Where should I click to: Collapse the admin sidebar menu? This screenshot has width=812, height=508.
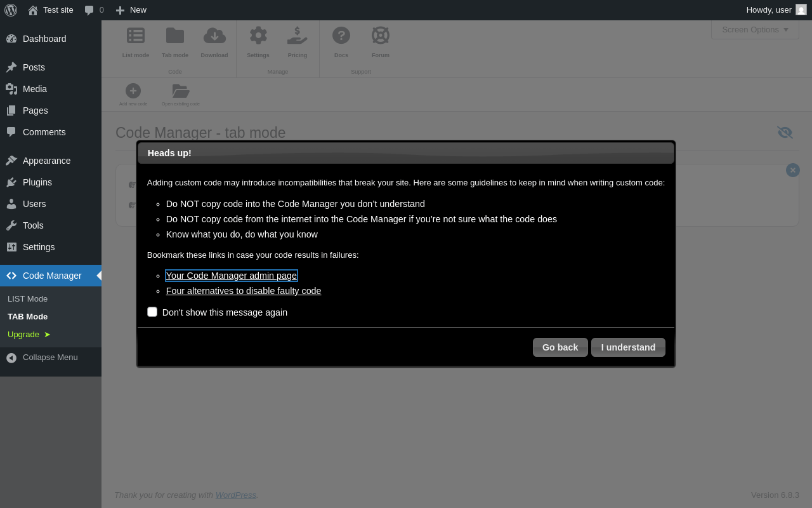51,358
